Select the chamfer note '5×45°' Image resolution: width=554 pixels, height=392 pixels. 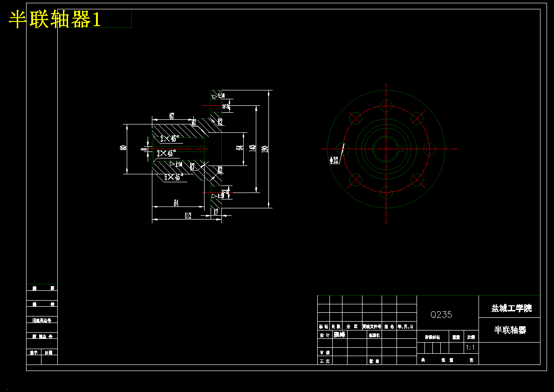[x=174, y=177]
